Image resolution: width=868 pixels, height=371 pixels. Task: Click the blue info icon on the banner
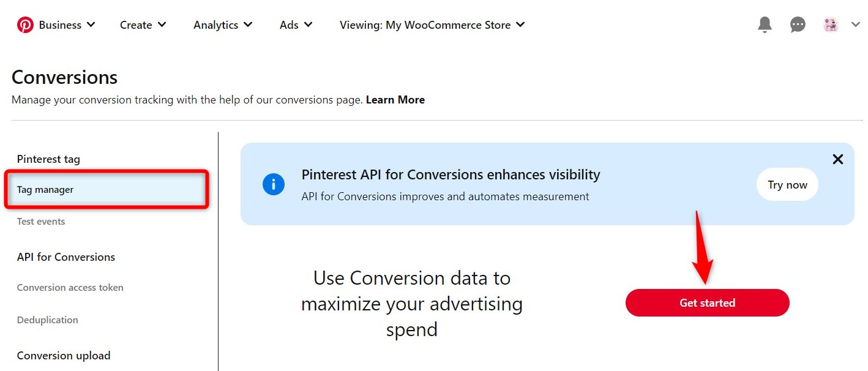click(274, 184)
